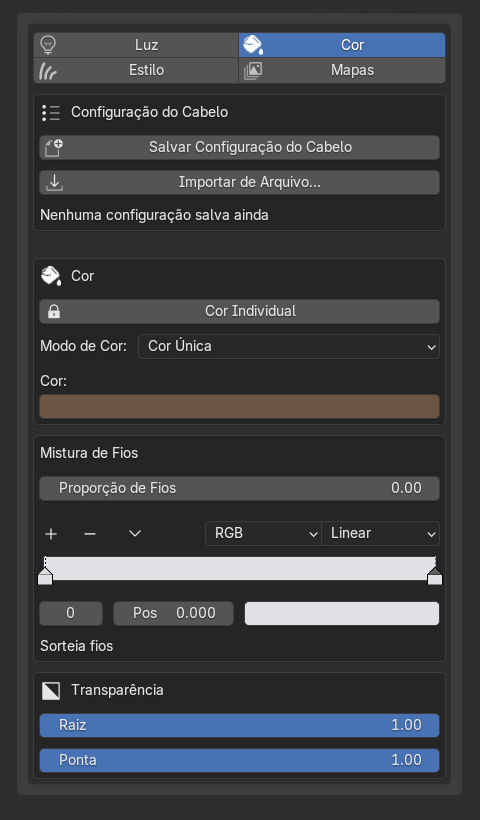Image resolution: width=480 pixels, height=820 pixels.
Task: Click the 'Mistura de Fios' label
Action: click(89, 453)
